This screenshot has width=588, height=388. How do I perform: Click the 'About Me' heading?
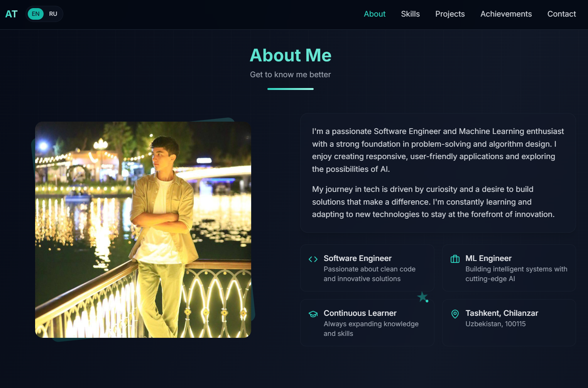click(x=291, y=55)
